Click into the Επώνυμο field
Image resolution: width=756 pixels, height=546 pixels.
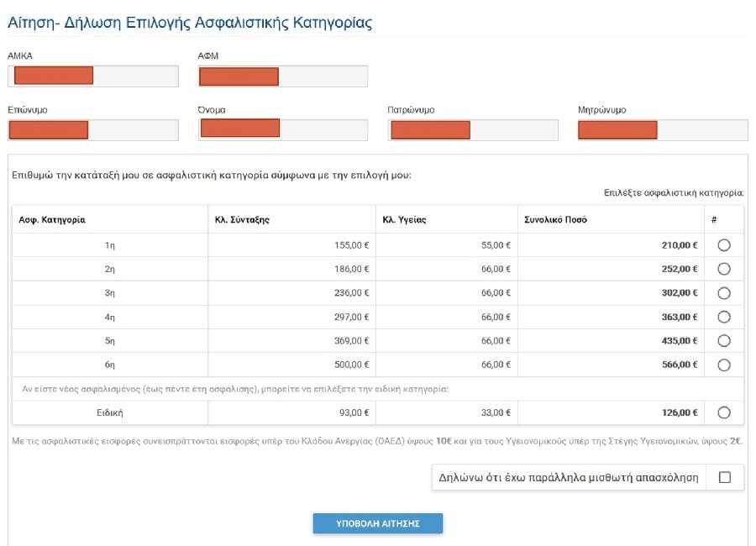pyautogui.click(x=92, y=130)
